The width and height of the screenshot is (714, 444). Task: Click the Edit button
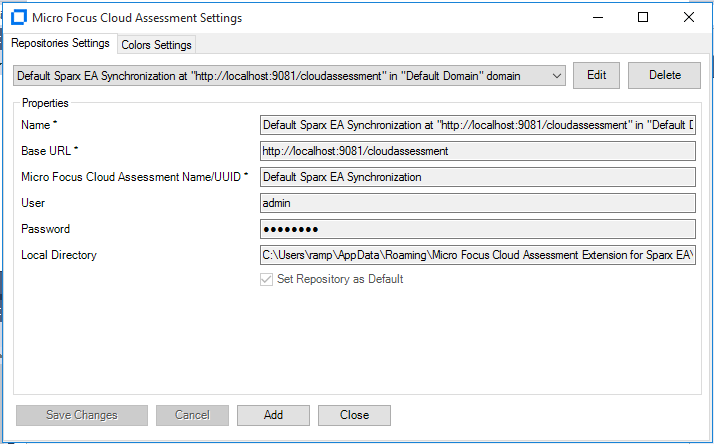[x=596, y=75]
